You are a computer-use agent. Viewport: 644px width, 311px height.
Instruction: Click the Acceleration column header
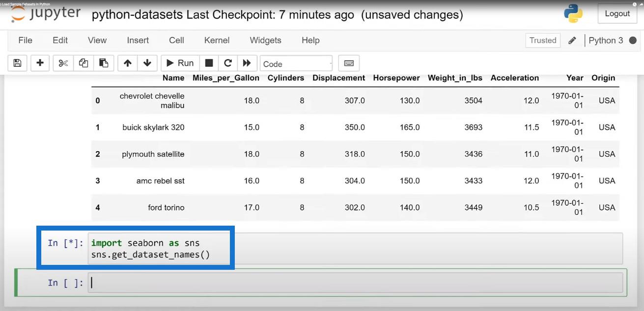tap(515, 78)
